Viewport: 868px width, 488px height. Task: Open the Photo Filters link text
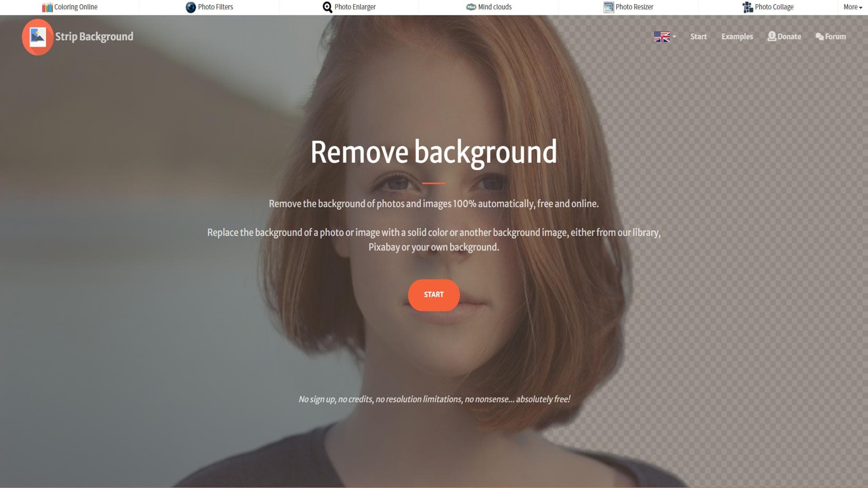click(215, 7)
